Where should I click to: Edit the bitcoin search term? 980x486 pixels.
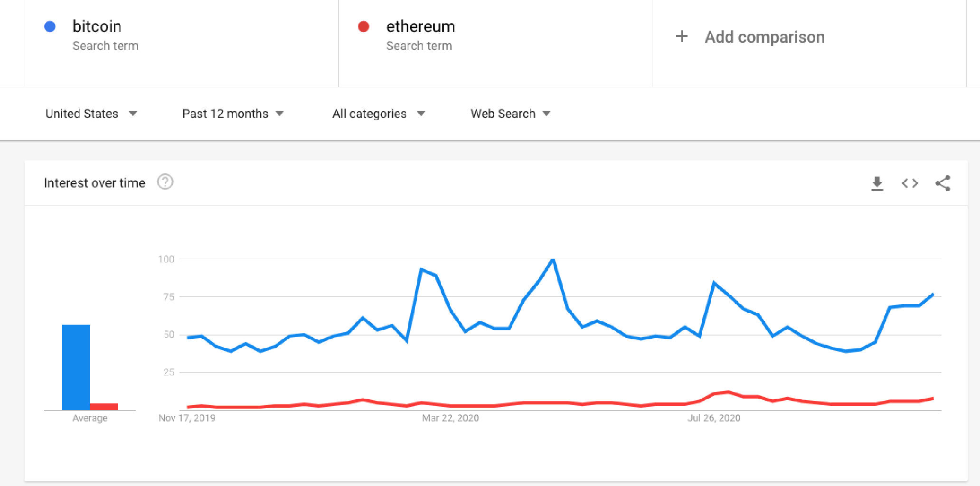pyautogui.click(x=97, y=26)
